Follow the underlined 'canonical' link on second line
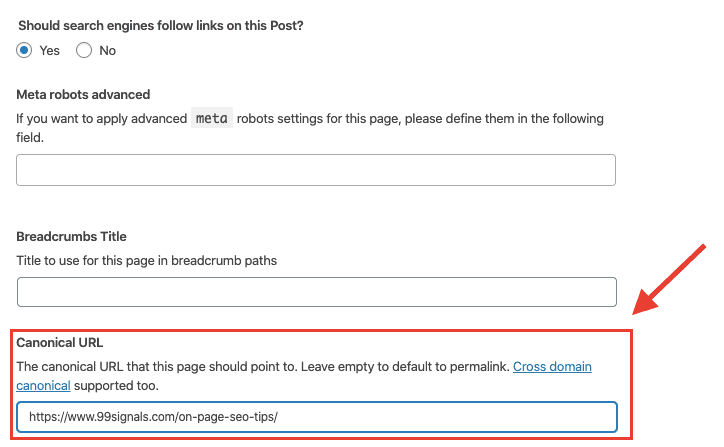Viewport: 724px width, 447px height. pyautogui.click(x=43, y=386)
